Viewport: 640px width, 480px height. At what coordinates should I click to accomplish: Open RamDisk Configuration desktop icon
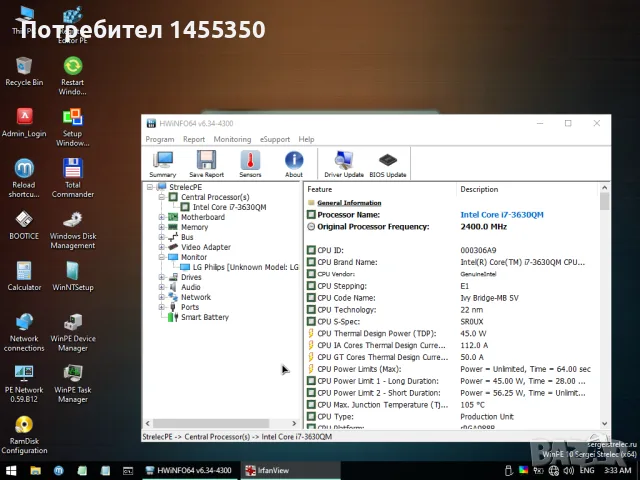pyautogui.click(x=24, y=435)
